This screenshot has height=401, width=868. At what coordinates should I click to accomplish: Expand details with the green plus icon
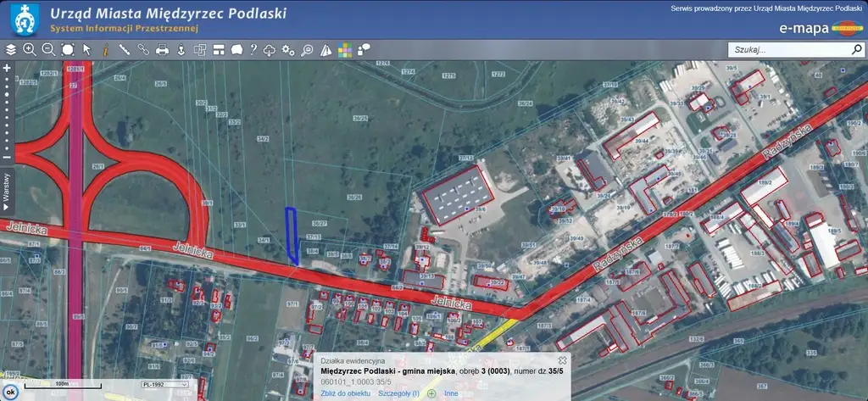pyautogui.click(x=431, y=393)
